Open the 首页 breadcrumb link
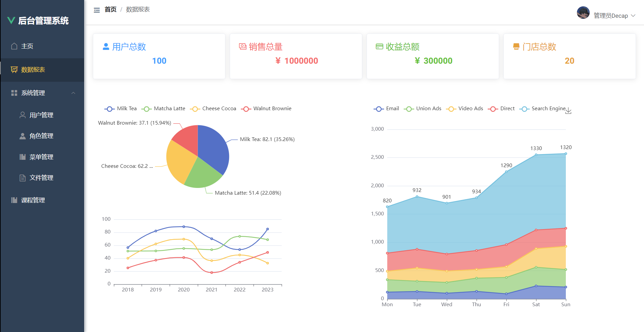This screenshot has height=332, width=644. [110, 9]
